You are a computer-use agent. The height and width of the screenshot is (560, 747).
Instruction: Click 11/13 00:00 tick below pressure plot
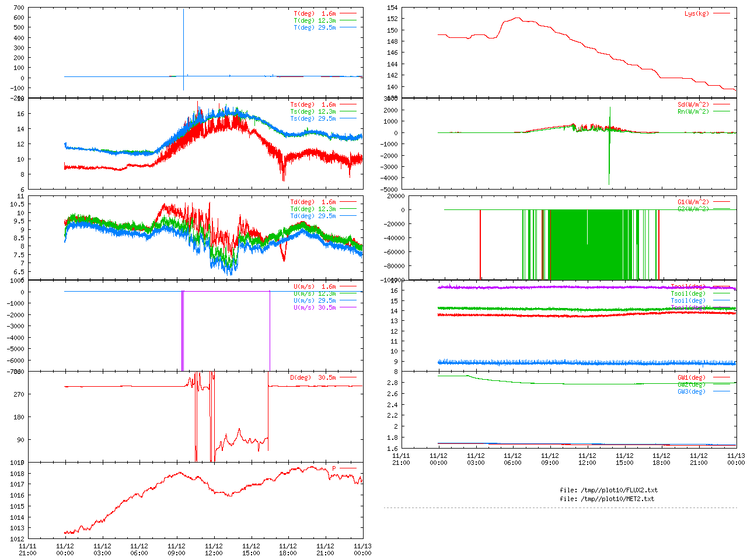point(362,549)
